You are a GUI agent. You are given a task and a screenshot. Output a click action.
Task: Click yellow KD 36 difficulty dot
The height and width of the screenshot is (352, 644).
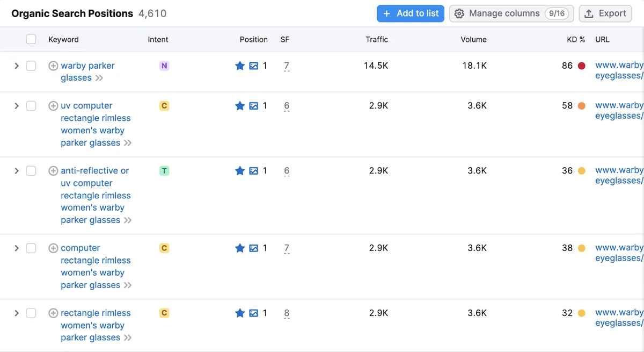coord(581,171)
